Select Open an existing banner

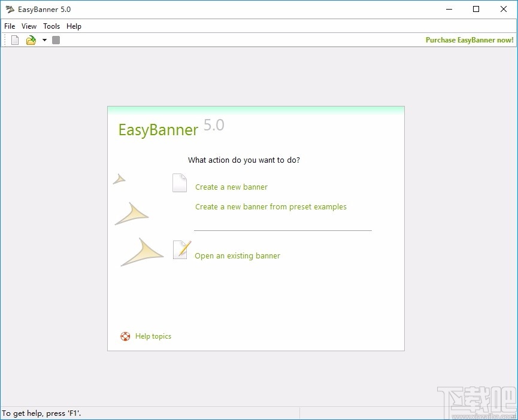237,255
